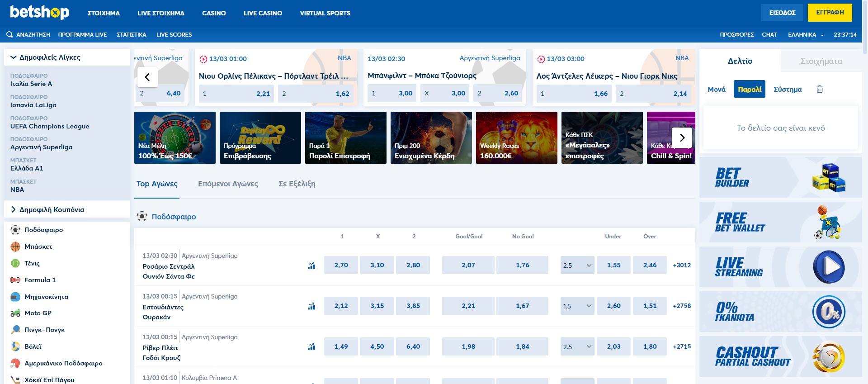
Task: Expand +2758 more markets for Εστουδιάντες match
Action: click(x=682, y=306)
